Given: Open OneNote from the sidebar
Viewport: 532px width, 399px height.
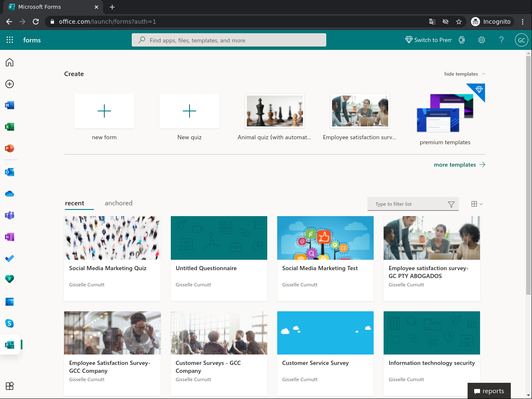Looking at the screenshot, I should 10,237.
